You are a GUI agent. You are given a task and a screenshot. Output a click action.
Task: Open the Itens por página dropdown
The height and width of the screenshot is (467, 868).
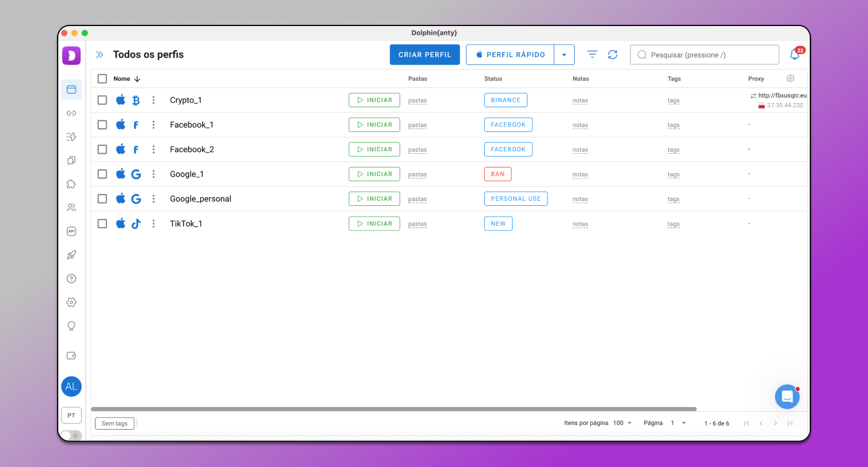622,423
